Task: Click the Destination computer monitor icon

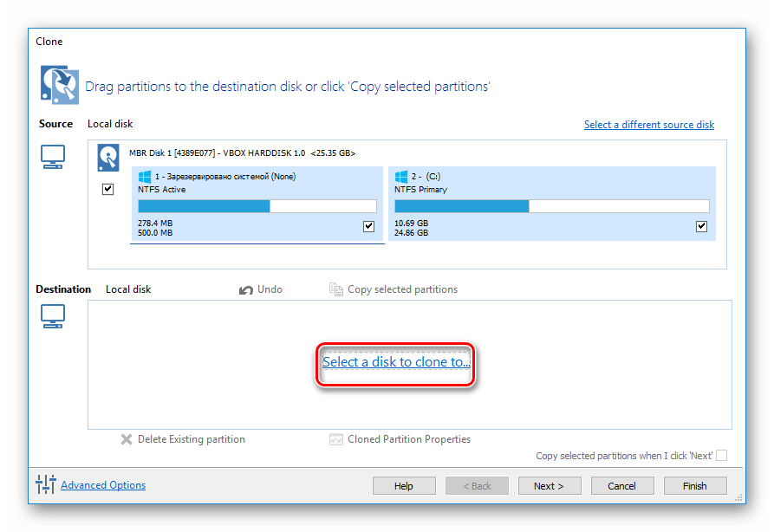Action: 53,318
